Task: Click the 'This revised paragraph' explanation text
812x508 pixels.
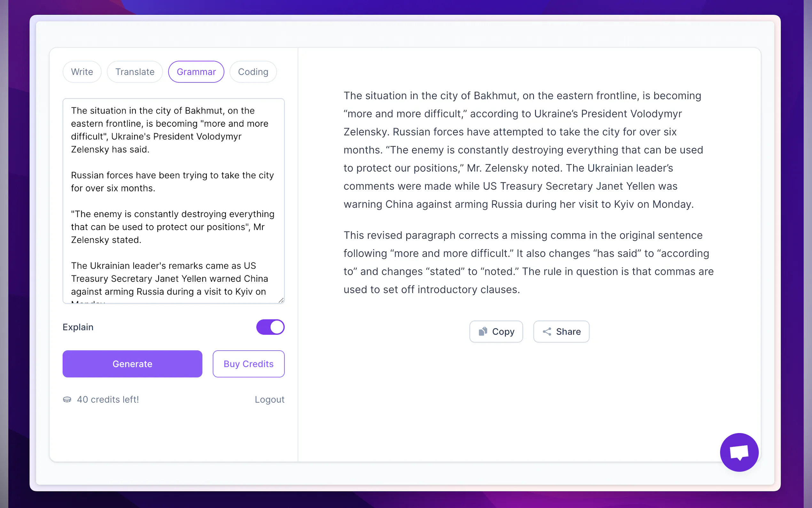Action: [x=528, y=262]
